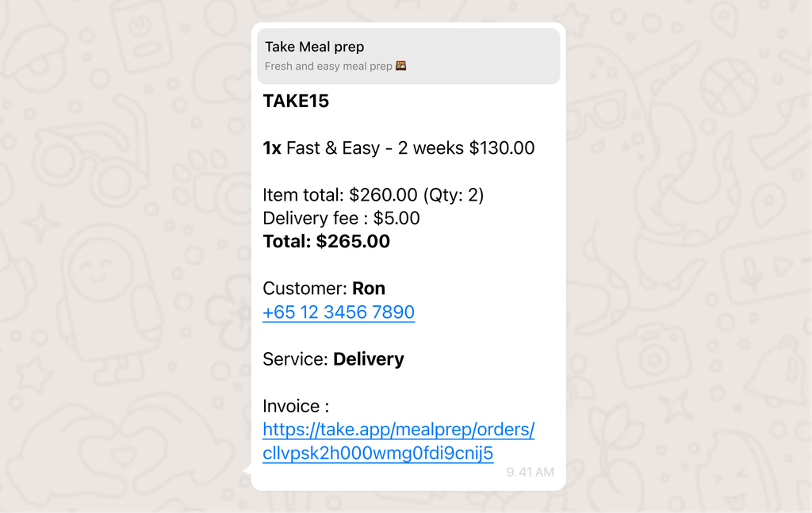Click the message bubble tail
This screenshot has width=812, height=513.
tap(247, 469)
